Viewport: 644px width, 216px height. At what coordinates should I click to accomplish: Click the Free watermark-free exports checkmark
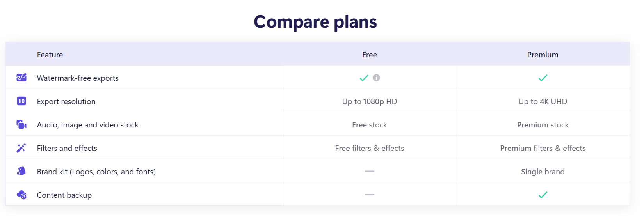click(364, 78)
